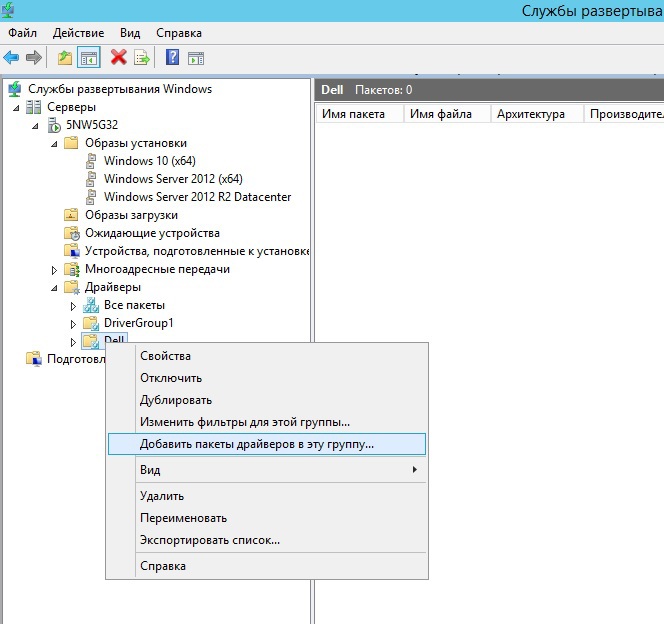Sort by the Производитель column header
Image resolution: width=664 pixels, height=624 pixels.
pyautogui.click(x=624, y=114)
